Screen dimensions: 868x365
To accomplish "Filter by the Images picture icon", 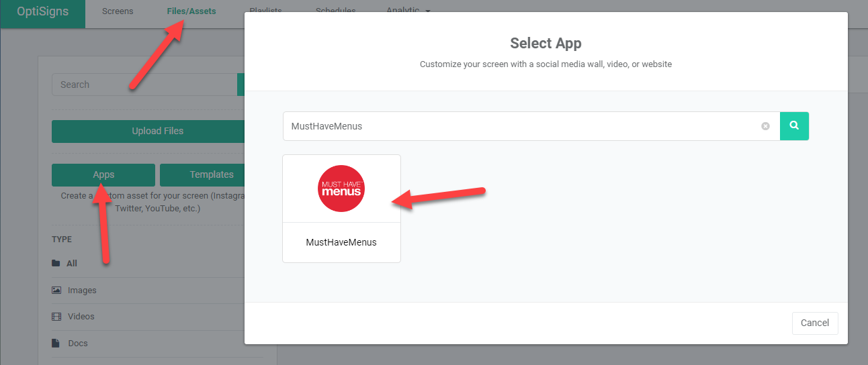I will click(x=56, y=291).
